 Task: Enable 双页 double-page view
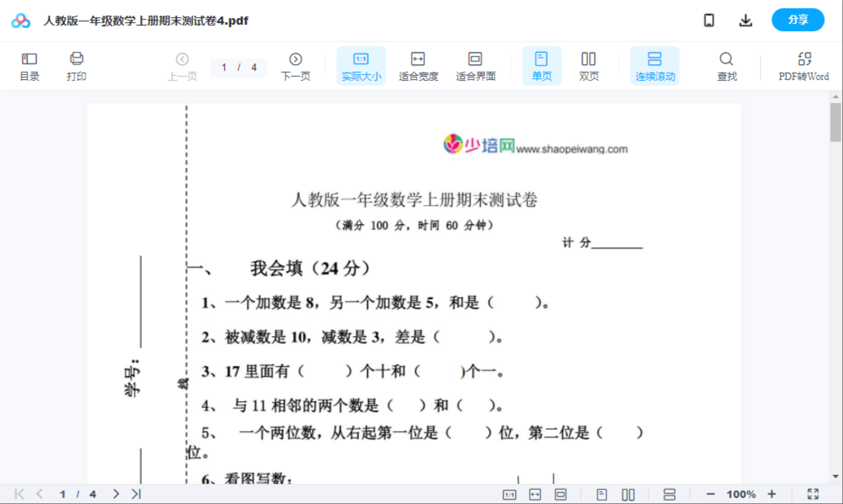588,65
